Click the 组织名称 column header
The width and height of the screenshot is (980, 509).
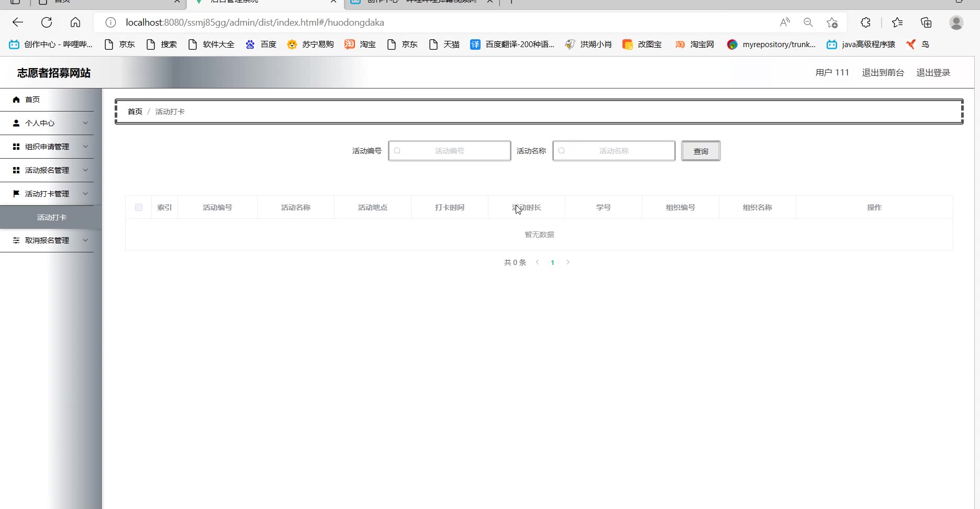coord(758,207)
